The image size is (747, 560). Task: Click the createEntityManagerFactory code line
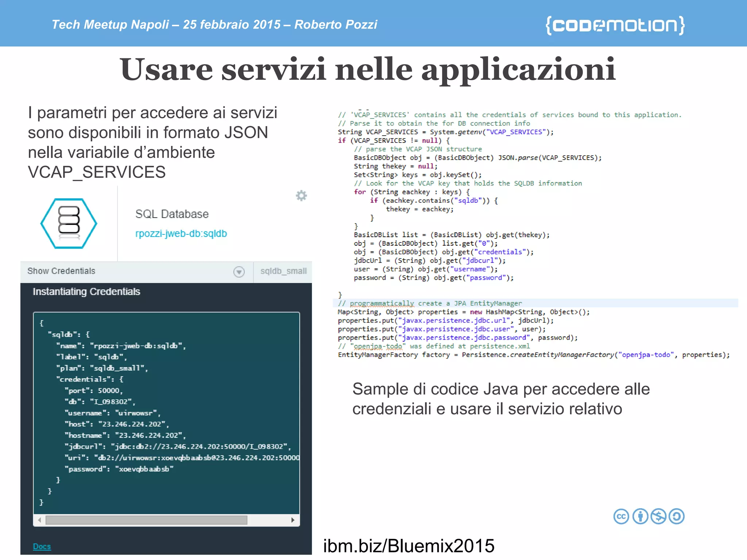click(534, 355)
